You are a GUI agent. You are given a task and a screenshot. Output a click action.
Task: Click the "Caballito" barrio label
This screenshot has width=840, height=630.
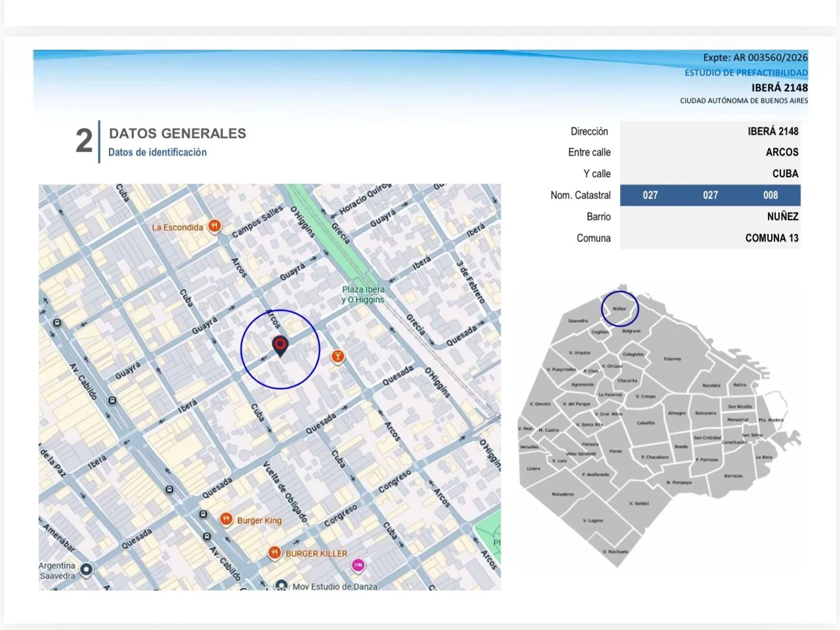(645, 423)
